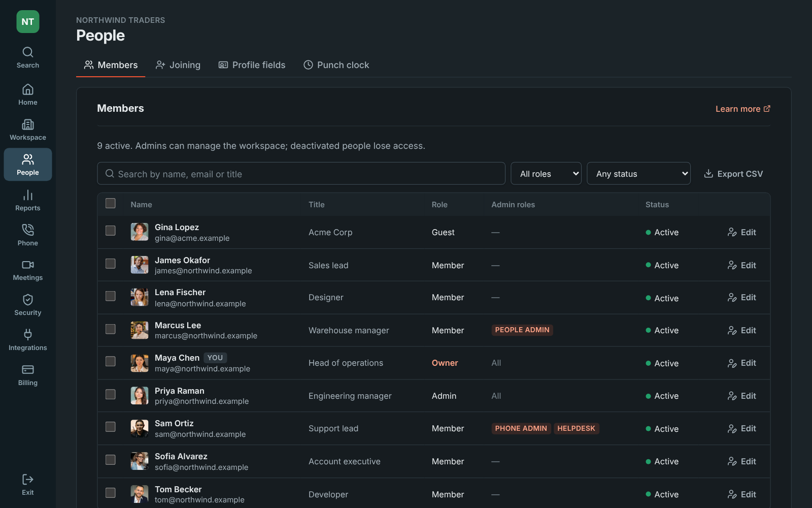Viewport: 812px width, 508px height.
Task: Open the Punch clock tab
Action: click(x=336, y=65)
